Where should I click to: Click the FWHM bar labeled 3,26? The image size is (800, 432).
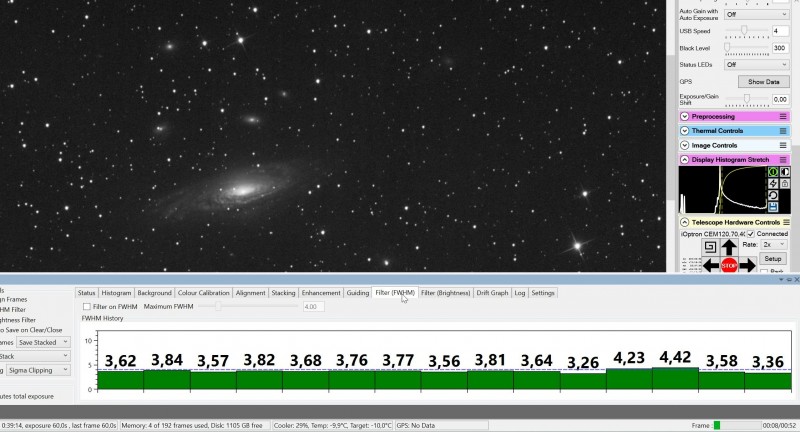click(583, 382)
